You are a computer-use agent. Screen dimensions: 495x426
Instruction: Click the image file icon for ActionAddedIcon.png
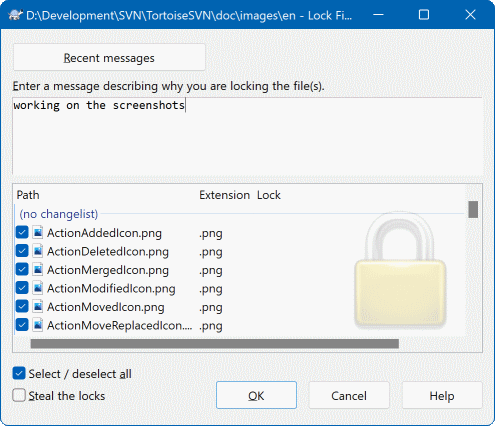(x=38, y=232)
